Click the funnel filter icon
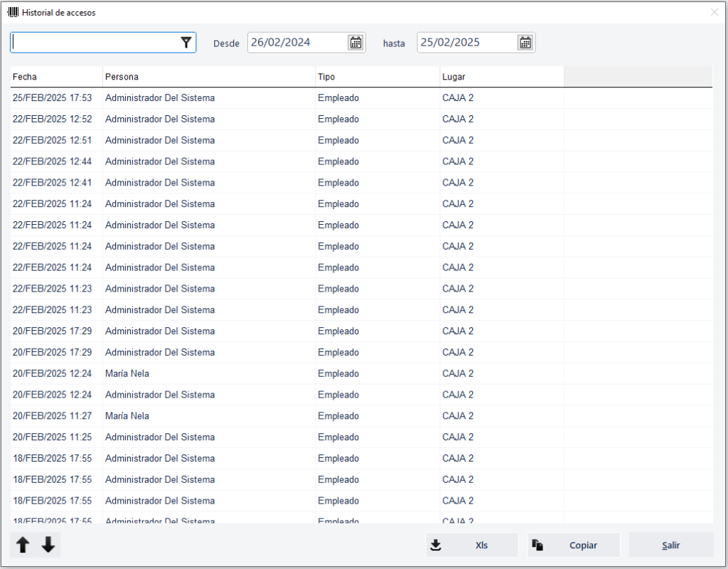The image size is (728, 569). (x=186, y=43)
